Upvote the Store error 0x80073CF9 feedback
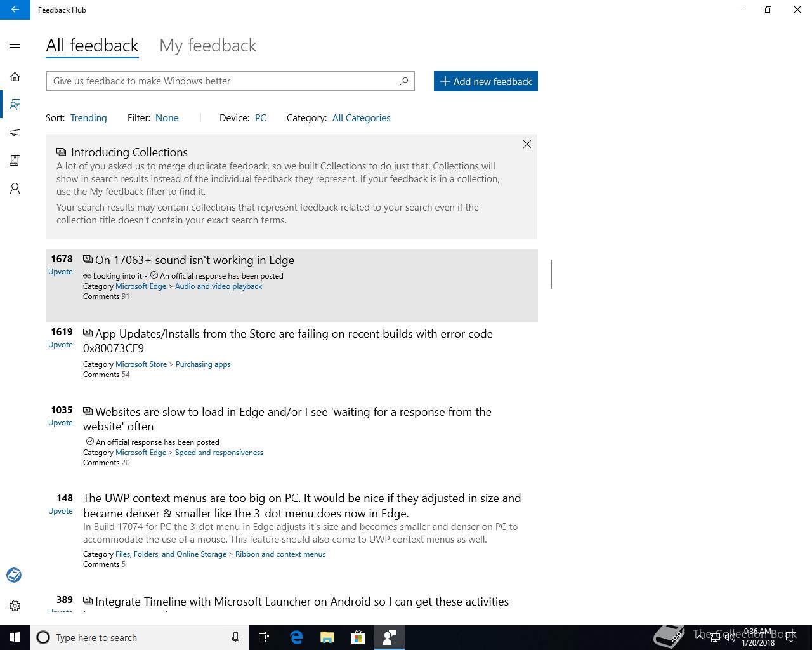The width and height of the screenshot is (812, 650). click(x=60, y=345)
